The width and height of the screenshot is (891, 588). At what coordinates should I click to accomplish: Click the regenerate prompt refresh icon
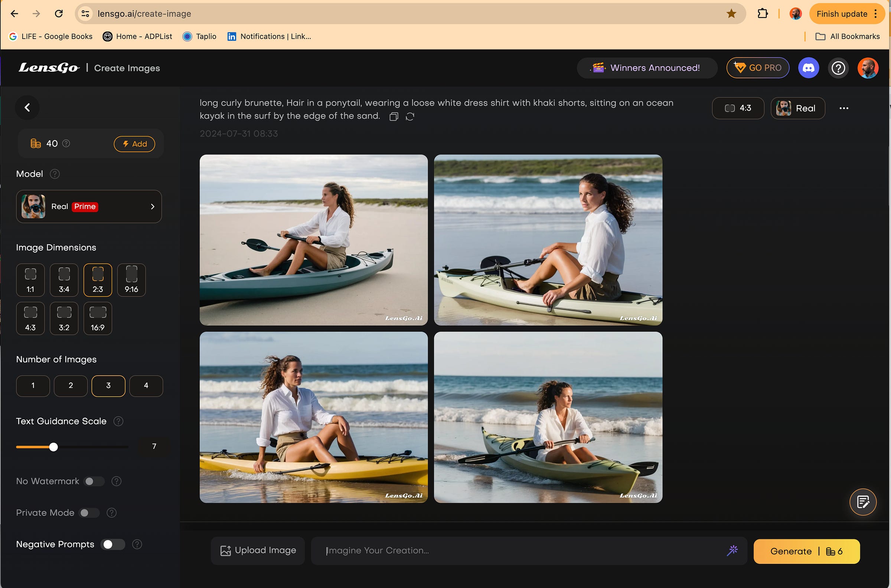pyautogui.click(x=410, y=117)
